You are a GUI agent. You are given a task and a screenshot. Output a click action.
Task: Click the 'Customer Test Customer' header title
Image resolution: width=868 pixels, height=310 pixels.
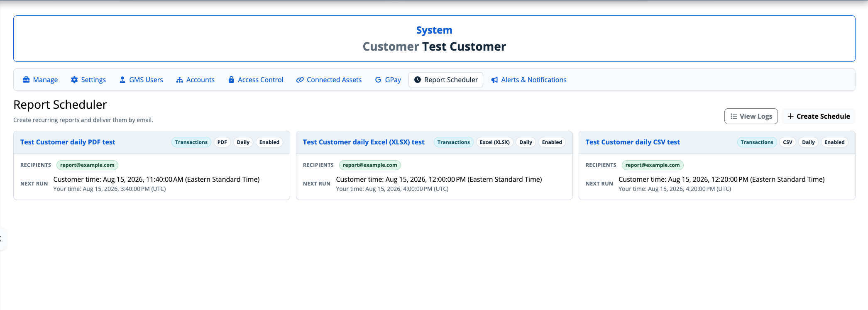pos(434,46)
